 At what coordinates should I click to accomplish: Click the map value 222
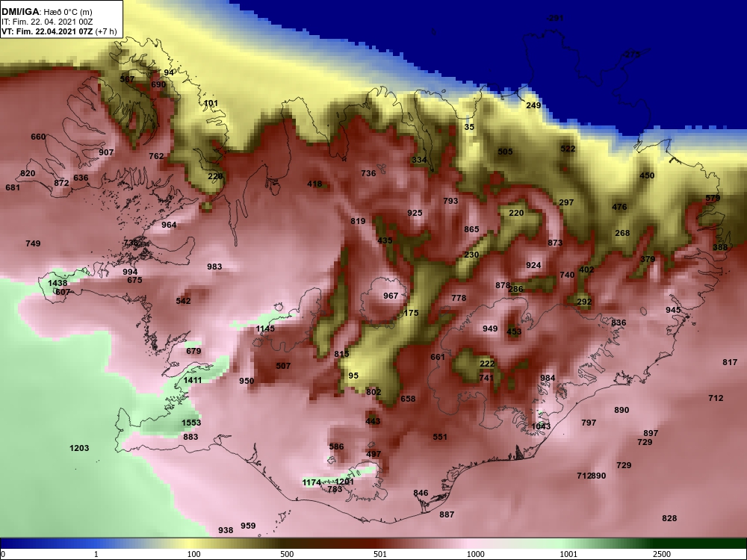click(x=487, y=364)
